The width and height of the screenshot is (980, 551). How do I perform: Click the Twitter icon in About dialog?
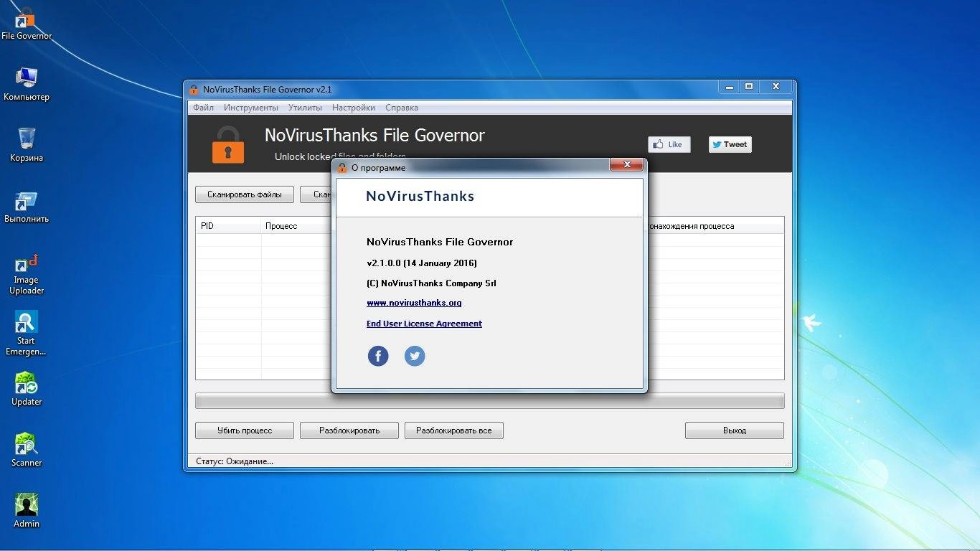pos(415,356)
